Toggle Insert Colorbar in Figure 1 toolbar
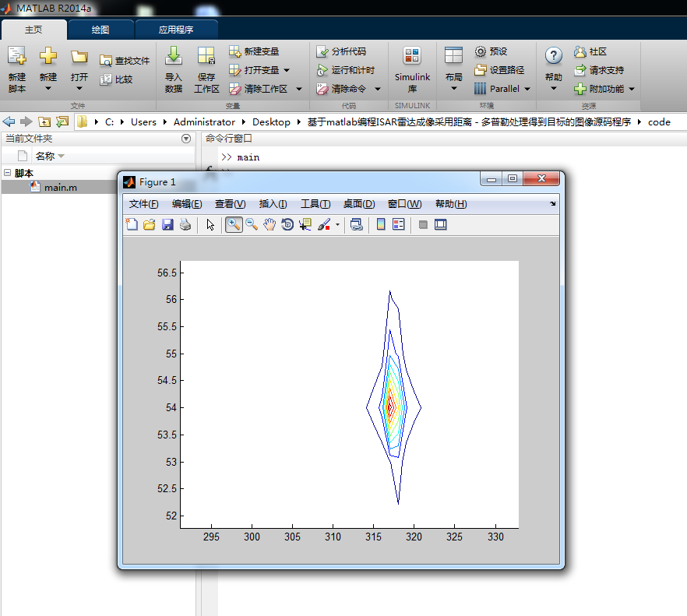This screenshot has width=687, height=616. [381, 225]
